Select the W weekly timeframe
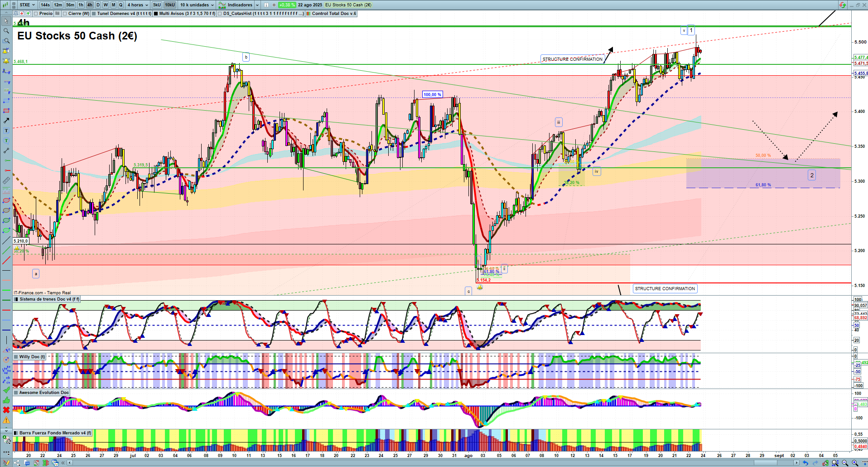 (x=106, y=5)
